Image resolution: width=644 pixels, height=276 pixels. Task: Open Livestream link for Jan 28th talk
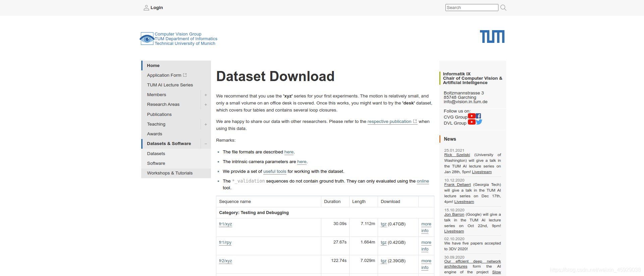pyautogui.click(x=482, y=172)
